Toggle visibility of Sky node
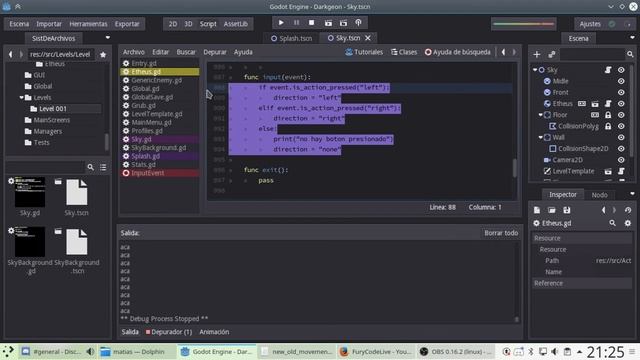 click(621, 70)
